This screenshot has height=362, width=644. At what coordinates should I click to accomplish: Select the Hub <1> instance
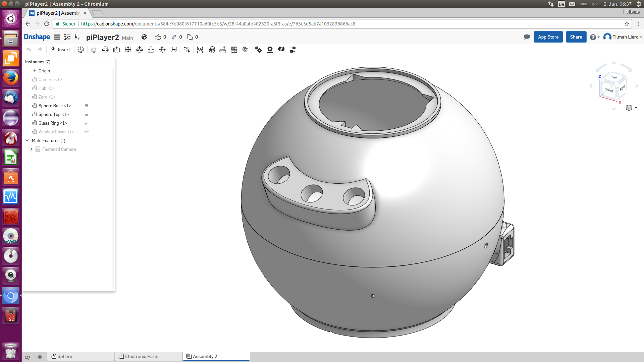click(x=46, y=88)
